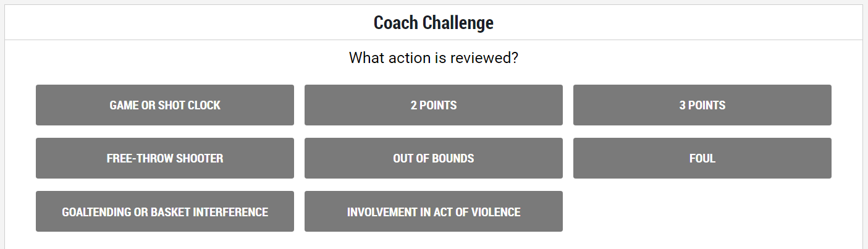
Task: Review a clock-related coach challenge
Action: point(165,105)
